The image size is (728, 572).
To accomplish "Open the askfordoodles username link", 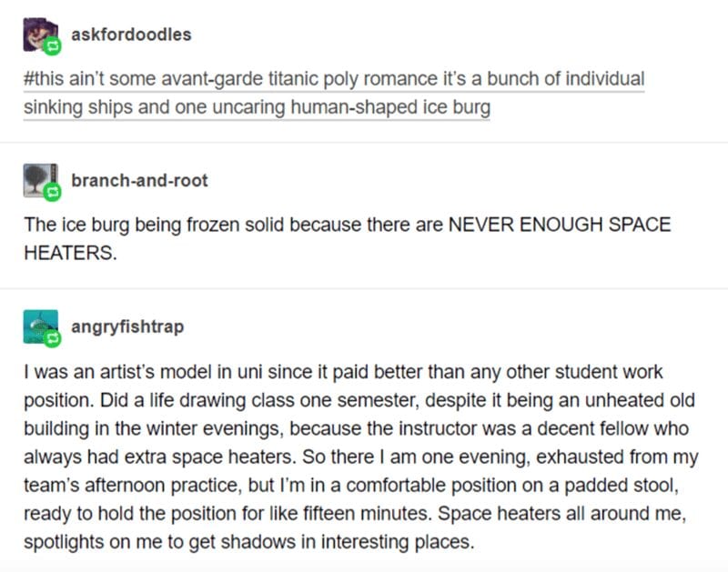I will click(131, 35).
